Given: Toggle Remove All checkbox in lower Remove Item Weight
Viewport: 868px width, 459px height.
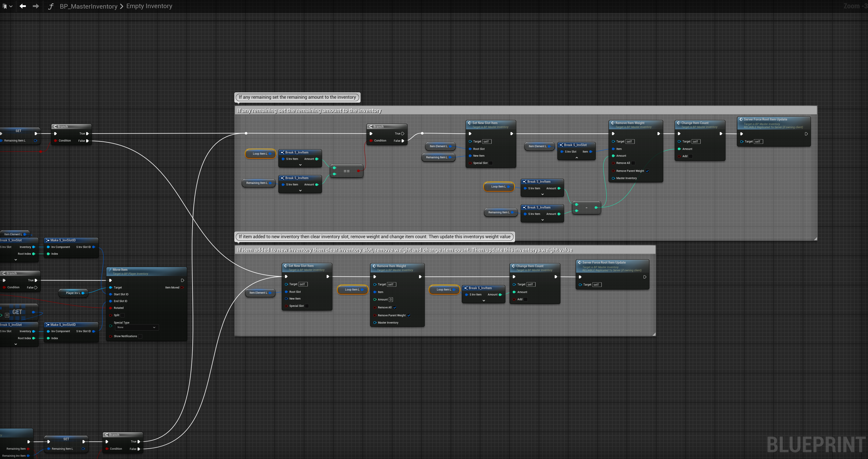Looking at the screenshot, I should click(x=394, y=307).
